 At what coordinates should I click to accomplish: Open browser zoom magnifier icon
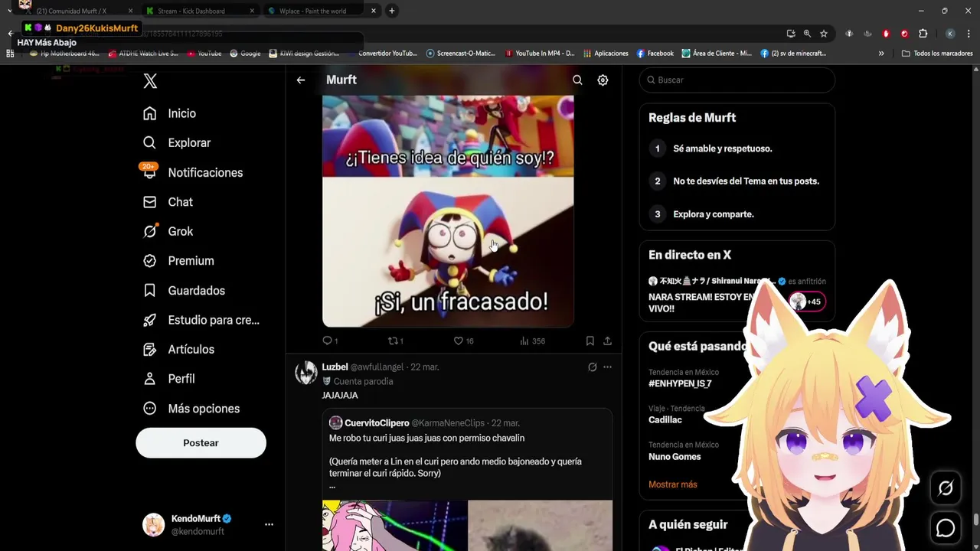(807, 34)
